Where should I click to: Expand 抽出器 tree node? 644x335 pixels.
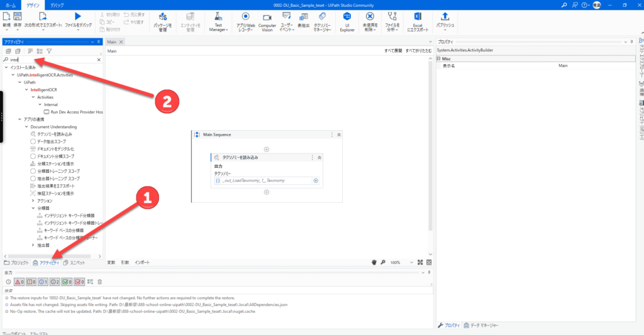(33, 245)
